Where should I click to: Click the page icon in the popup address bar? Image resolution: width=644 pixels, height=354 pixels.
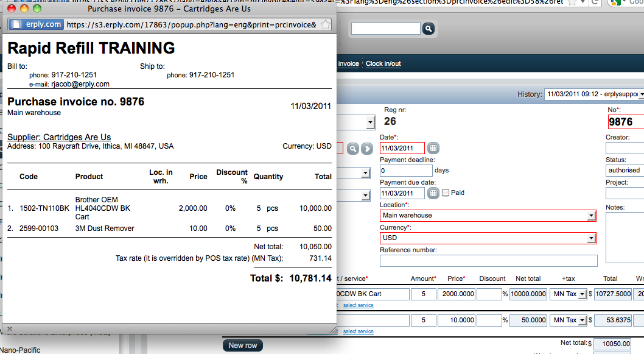pos(16,24)
